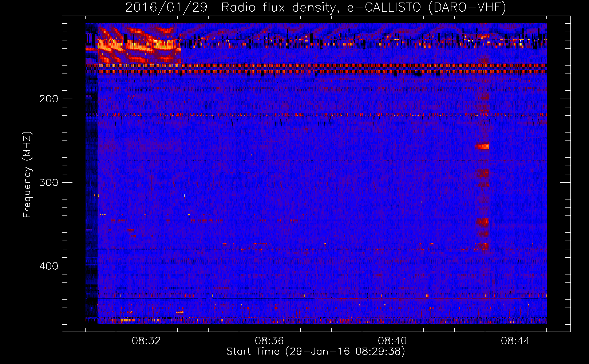Click the bright red patch near 260 MHz
Viewport: 589px width, 364px height.
pyautogui.click(x=482, y=146)
